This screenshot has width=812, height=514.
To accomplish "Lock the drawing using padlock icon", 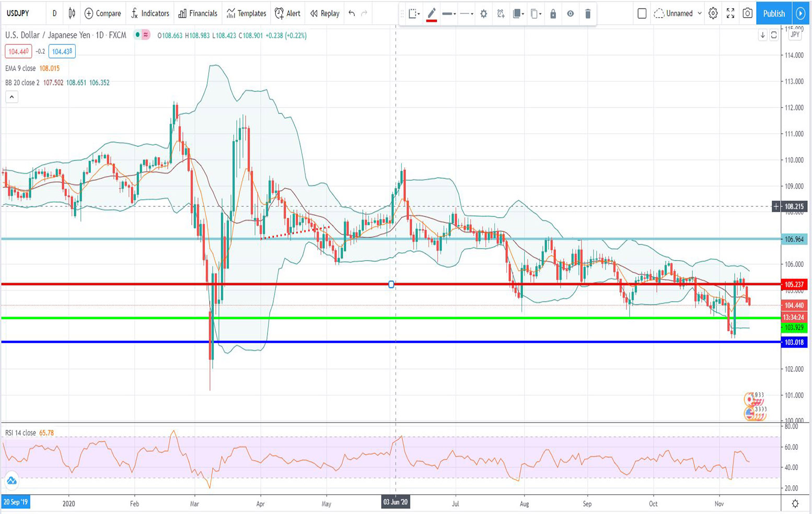I will [x=553, y=14].
